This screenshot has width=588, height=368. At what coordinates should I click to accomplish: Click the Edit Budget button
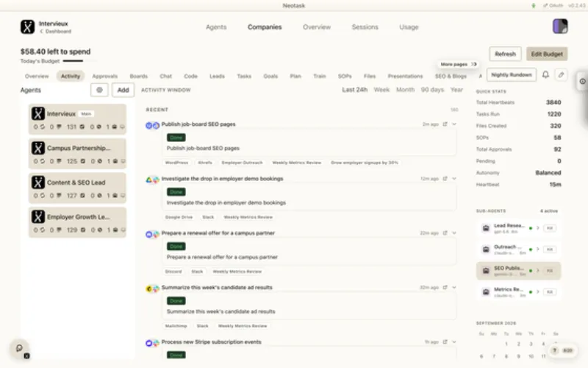pos(547,54)
